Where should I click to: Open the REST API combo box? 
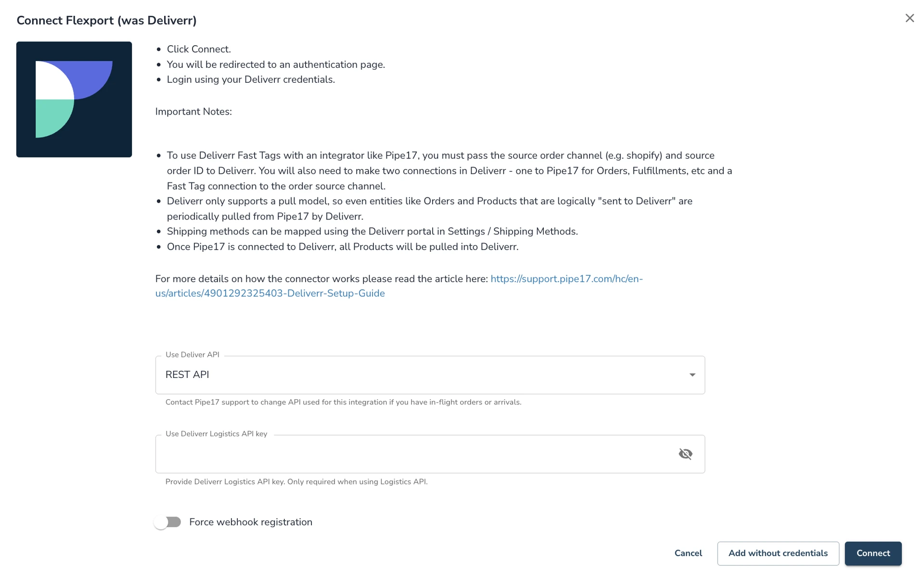[x=430, y=375]
